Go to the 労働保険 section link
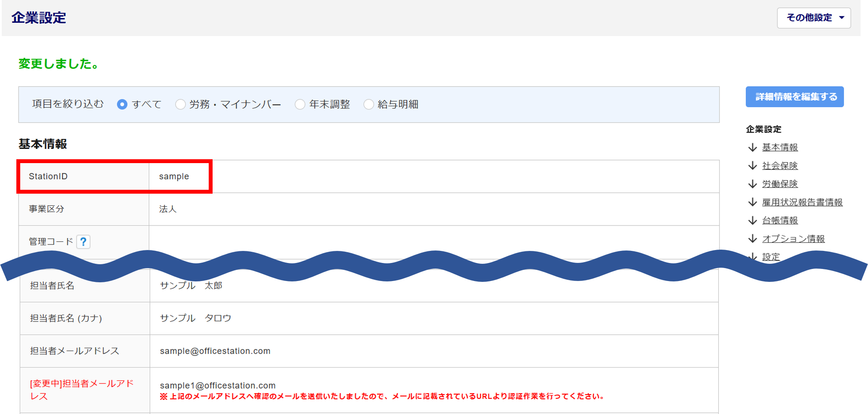Screen dimensions: 868x414 (780, 184)
